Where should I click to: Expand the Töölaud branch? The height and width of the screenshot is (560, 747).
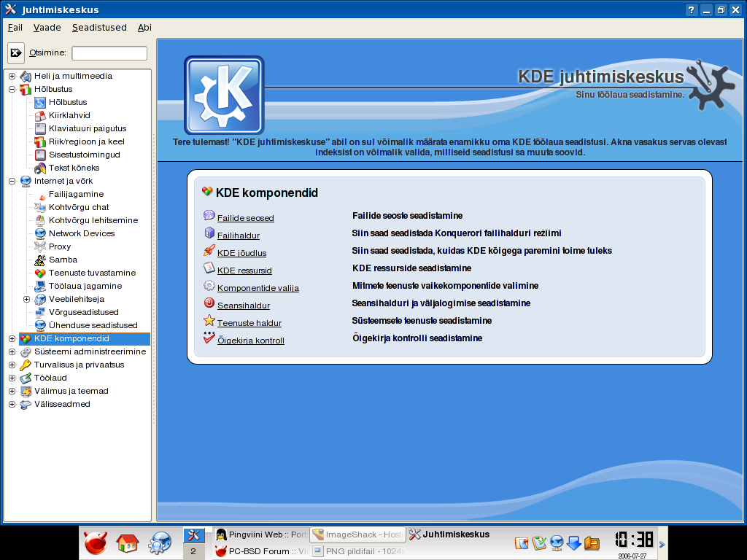coord(12,378)
